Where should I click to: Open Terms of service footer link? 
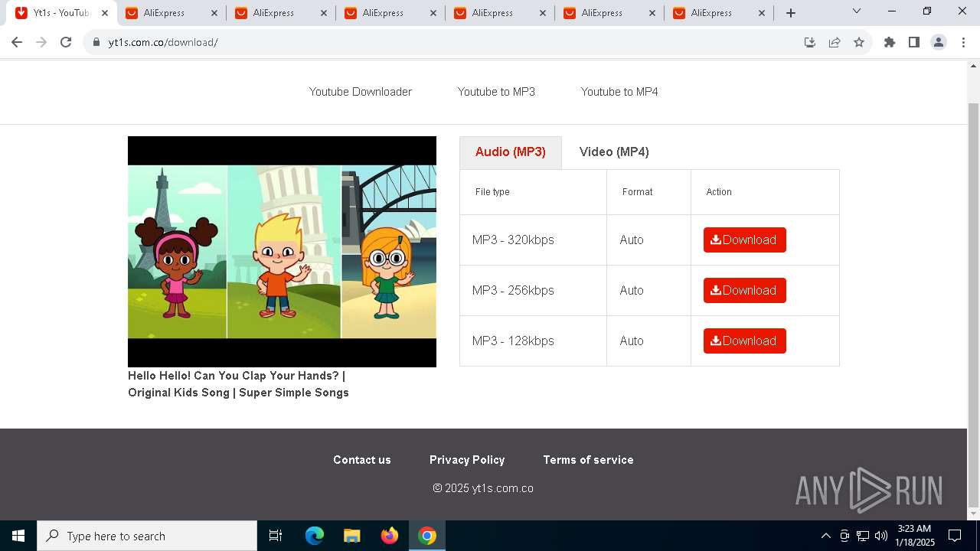588,460
